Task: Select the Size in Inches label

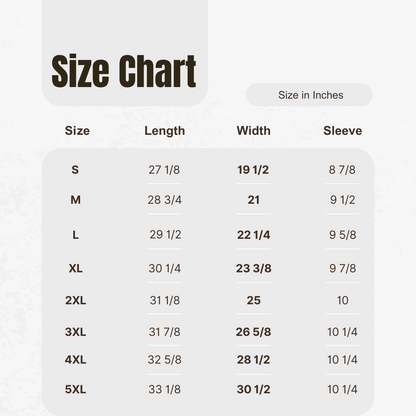Action: click(311, 95)
